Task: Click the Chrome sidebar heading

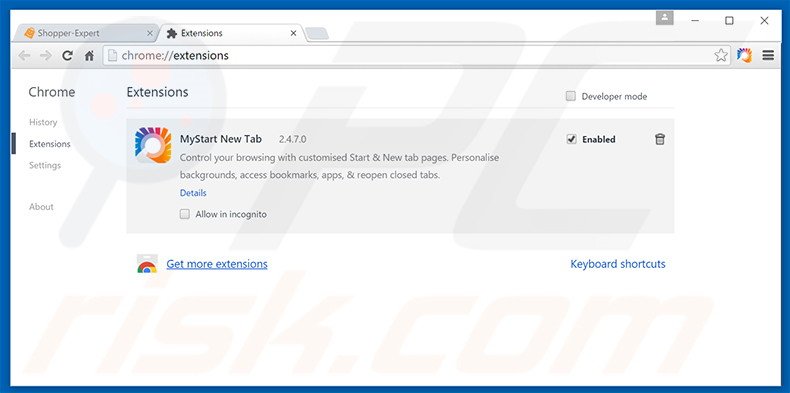Action: 51,92
